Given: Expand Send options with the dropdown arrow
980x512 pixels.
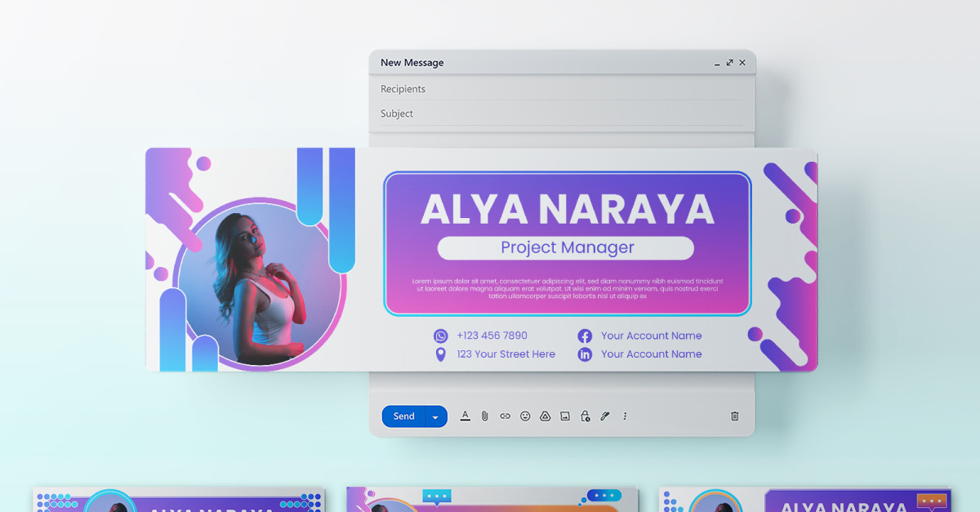Looking at the screenshot, I should point(436,416).
